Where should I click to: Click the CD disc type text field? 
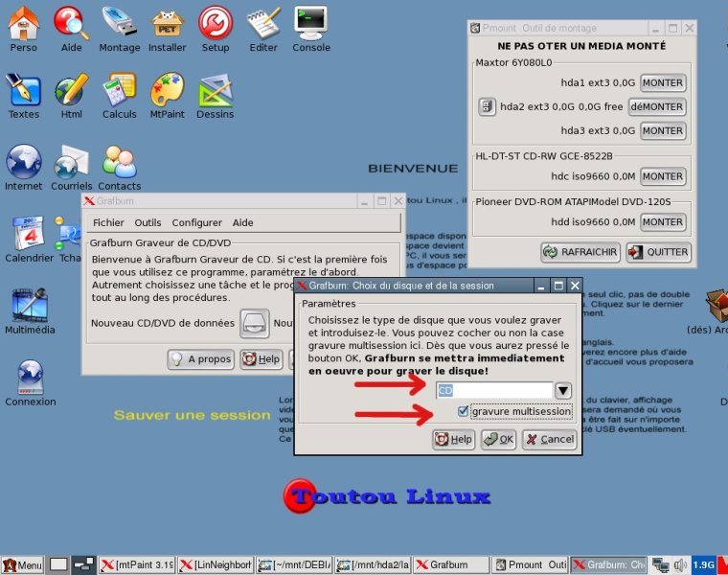[x=493, y=391]
